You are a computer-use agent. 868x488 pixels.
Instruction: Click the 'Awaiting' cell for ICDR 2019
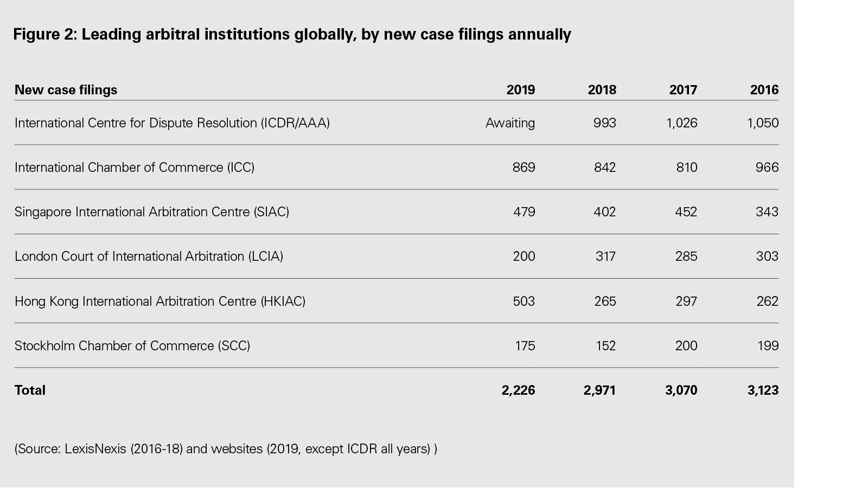pos(510,123)
